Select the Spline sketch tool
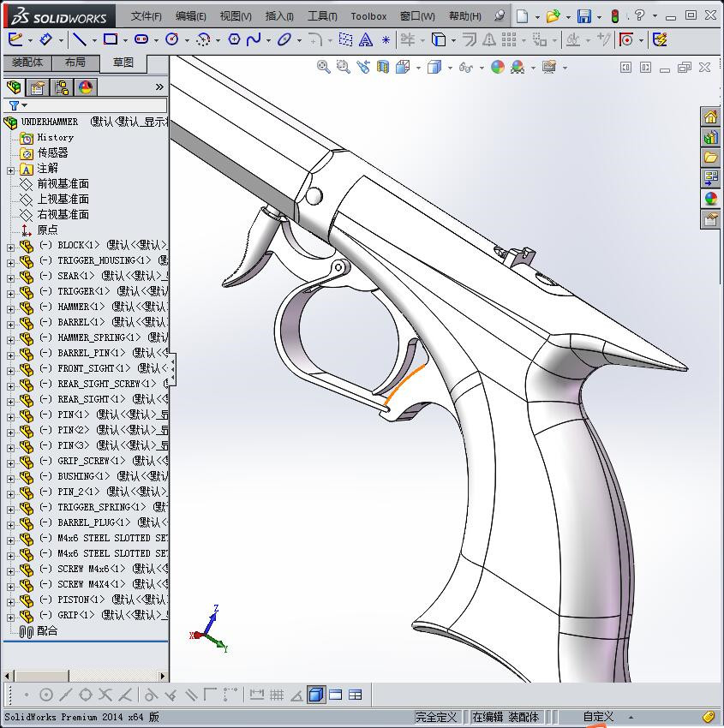Viewport: 724px width, 728px height. point(254,39)
